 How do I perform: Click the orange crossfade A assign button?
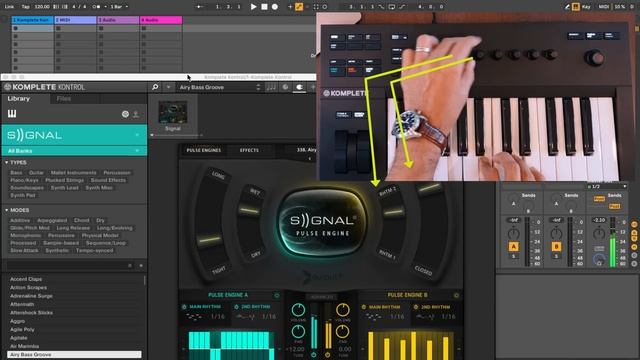pos(513,247)
